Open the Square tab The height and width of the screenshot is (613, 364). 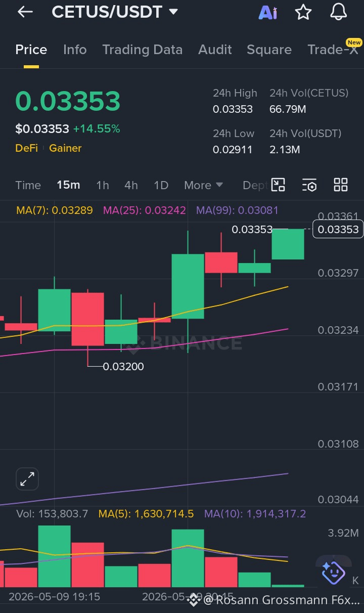point(269,50)
